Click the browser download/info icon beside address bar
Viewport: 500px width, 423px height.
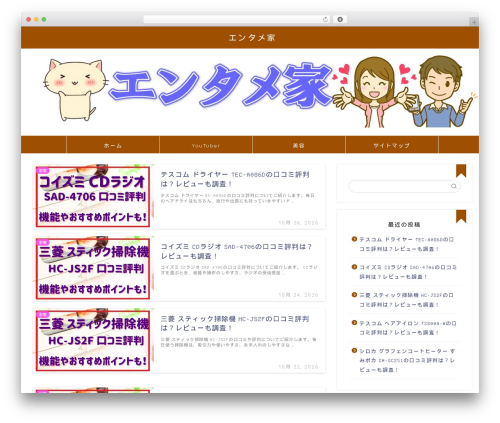[340, 20]
